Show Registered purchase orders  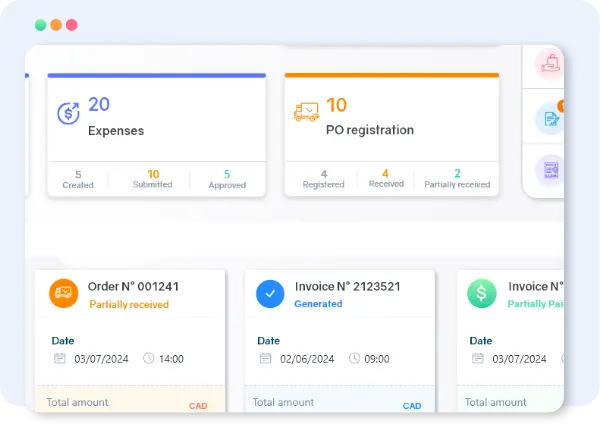pyautogui.click(x=324, y=178)
